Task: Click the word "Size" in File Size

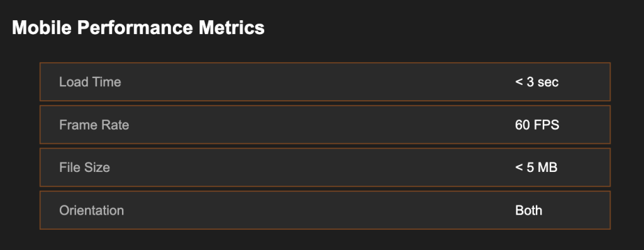Action: (97, 168)
